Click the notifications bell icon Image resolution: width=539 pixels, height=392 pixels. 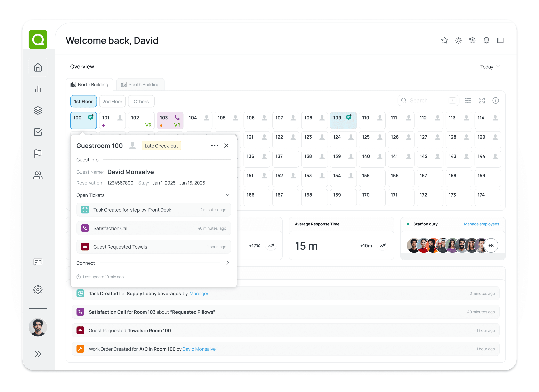coord(486,40)
